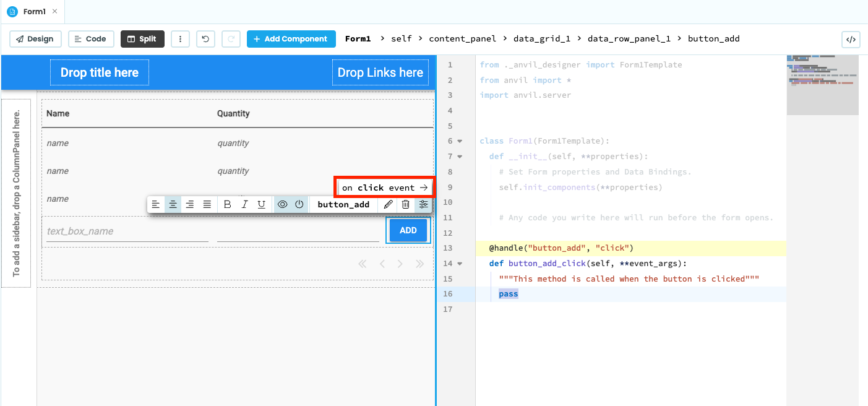Go to the on click event
Image resolution: width=868 pixels, height=406 pixels.
point(385,188)
